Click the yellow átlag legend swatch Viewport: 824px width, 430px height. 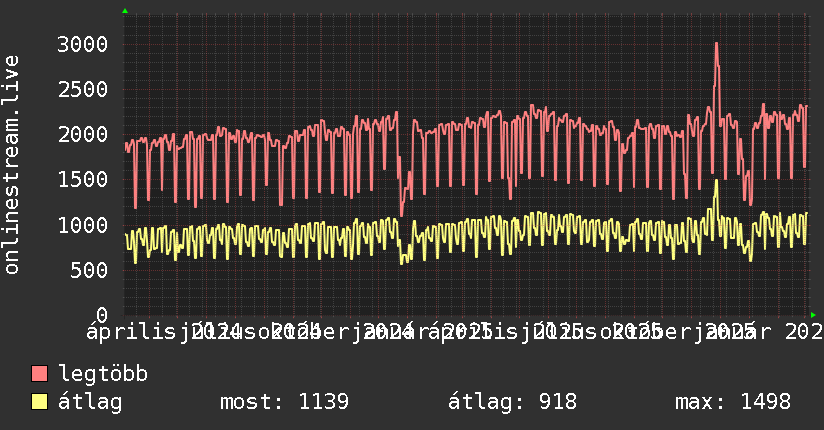coord(39,402)
